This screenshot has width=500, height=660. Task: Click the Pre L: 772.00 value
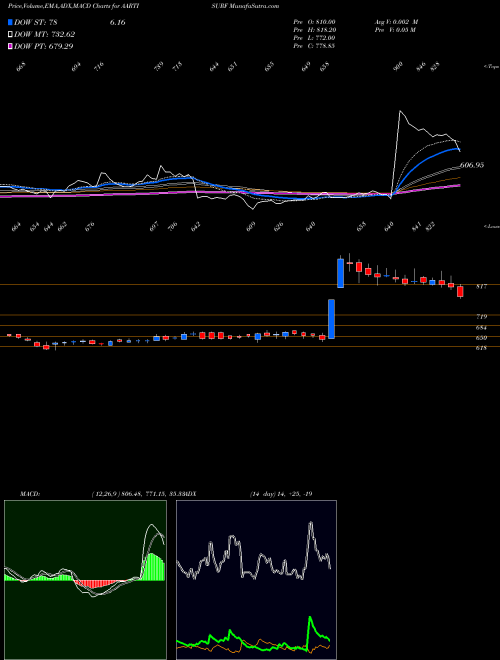point(314,38)
